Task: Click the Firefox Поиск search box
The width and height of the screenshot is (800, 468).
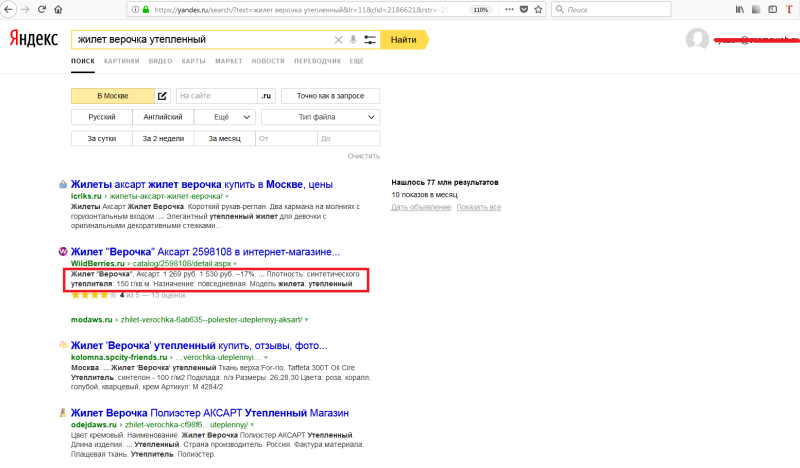Action: (611, 9)
